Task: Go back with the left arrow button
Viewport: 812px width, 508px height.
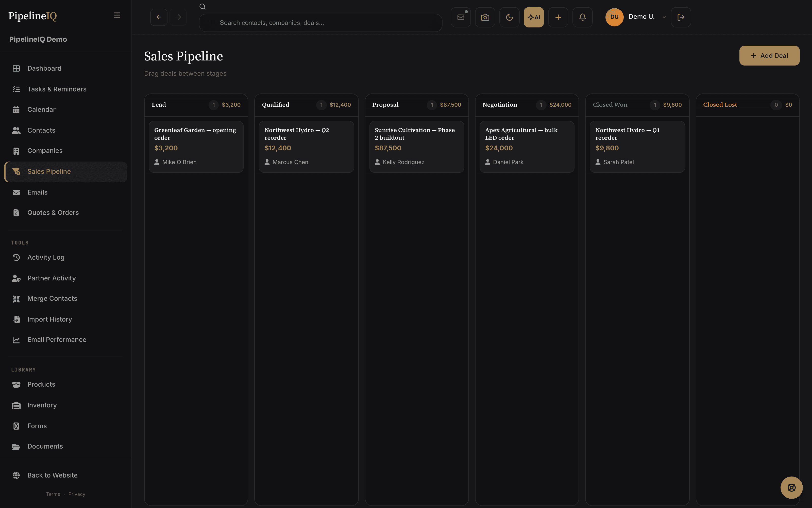Action: [159, 17]
